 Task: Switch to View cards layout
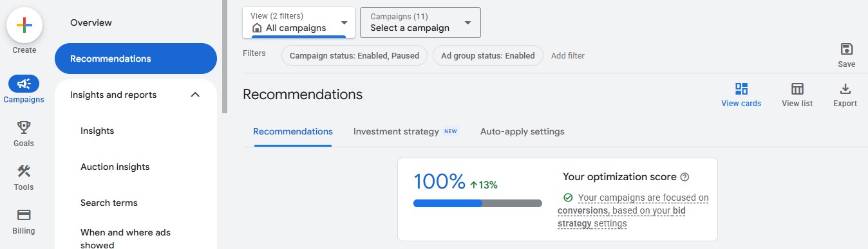[741, 95]
